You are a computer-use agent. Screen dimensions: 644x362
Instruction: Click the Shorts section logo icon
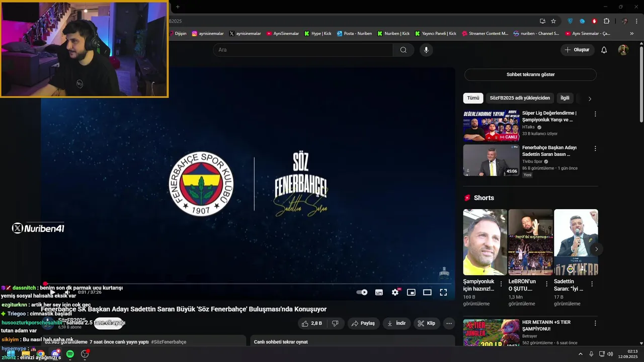[x=467, y=198]
